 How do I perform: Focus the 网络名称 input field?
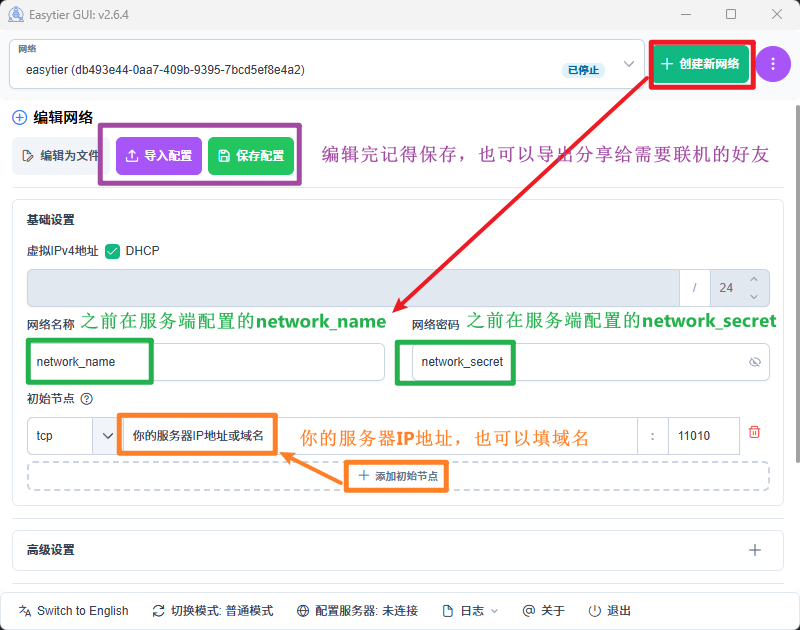[x=206, y=362]
